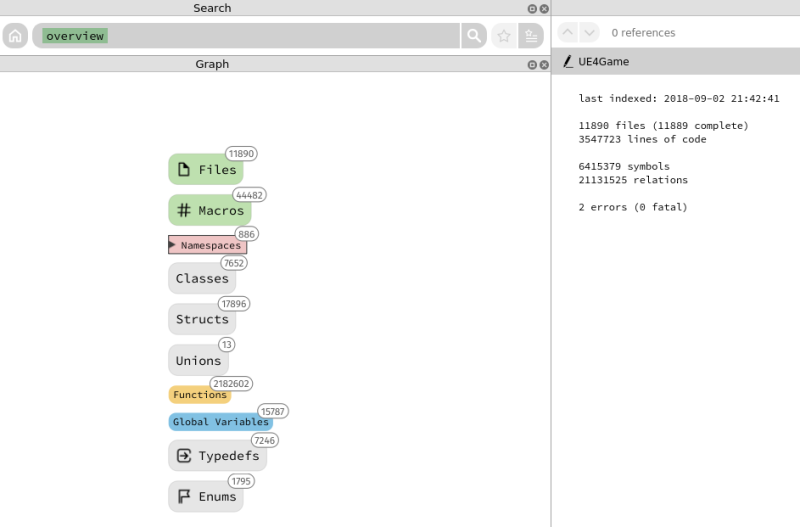This screenshot has height=527, width=800.
Task: Expand the Namespaces node arrow
Action: 172,245
